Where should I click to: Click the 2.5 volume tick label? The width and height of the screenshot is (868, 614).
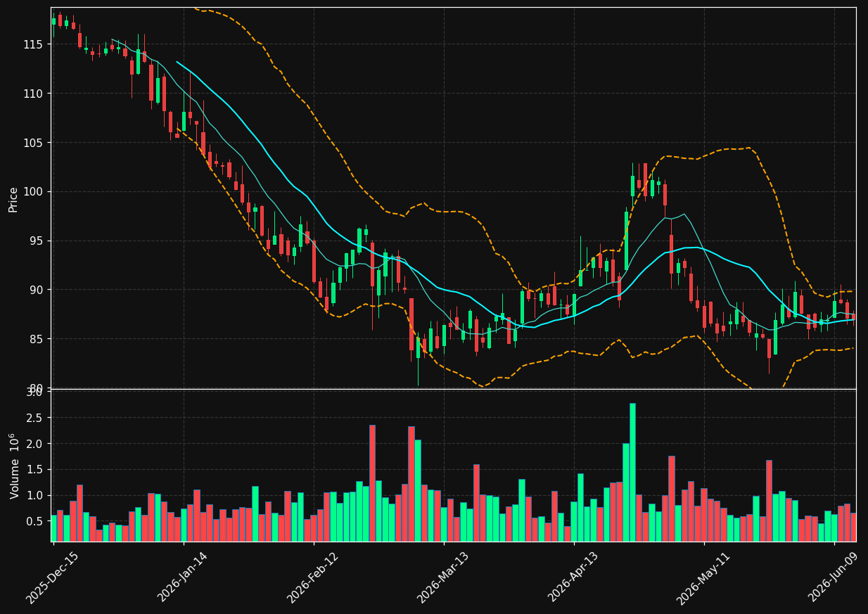[x=34, y=418]
